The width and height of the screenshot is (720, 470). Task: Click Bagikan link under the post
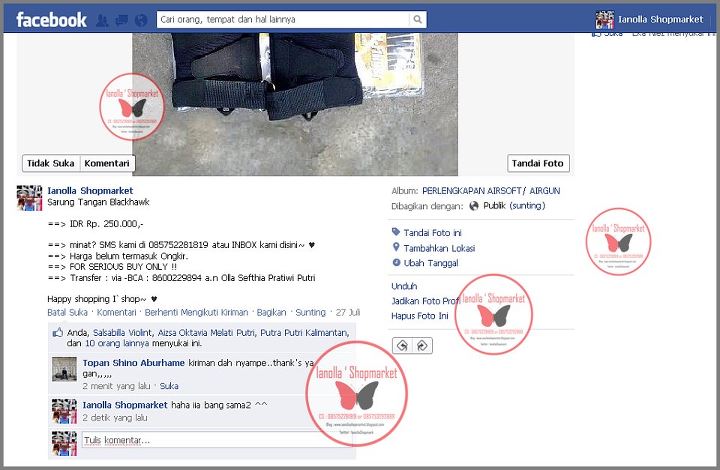tap(271, 312)
